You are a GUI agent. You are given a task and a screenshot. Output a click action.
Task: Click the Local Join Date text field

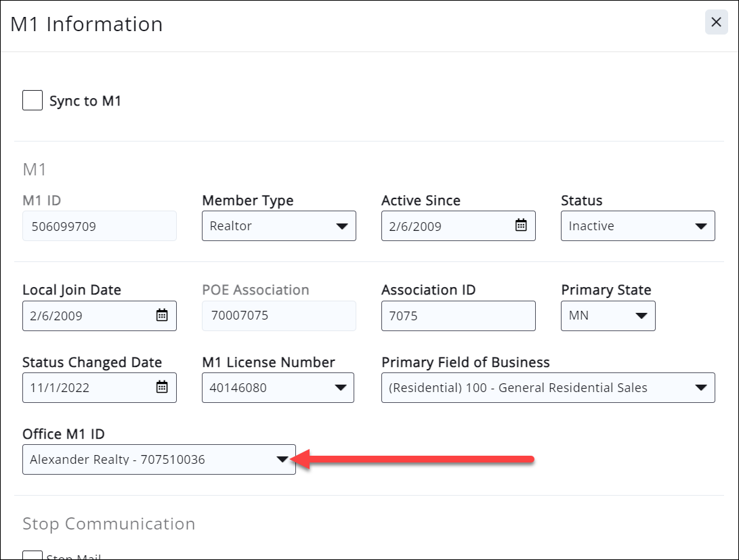pos(85,316)
